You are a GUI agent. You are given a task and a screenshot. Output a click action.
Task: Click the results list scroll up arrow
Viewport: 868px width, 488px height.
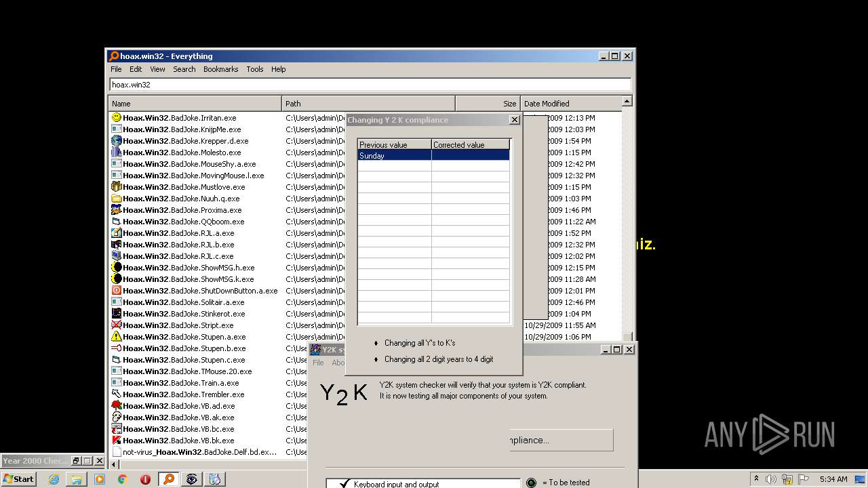627,102
